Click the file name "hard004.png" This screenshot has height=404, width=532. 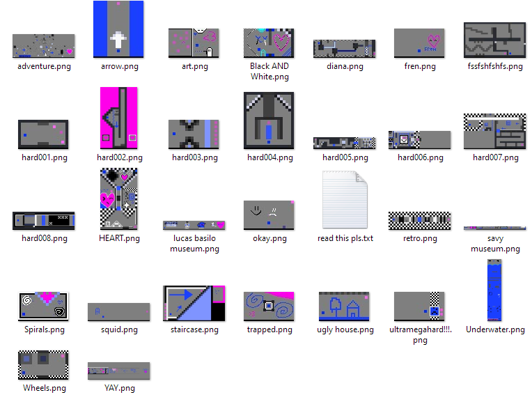pyautogui.click(x=269, y=157)
